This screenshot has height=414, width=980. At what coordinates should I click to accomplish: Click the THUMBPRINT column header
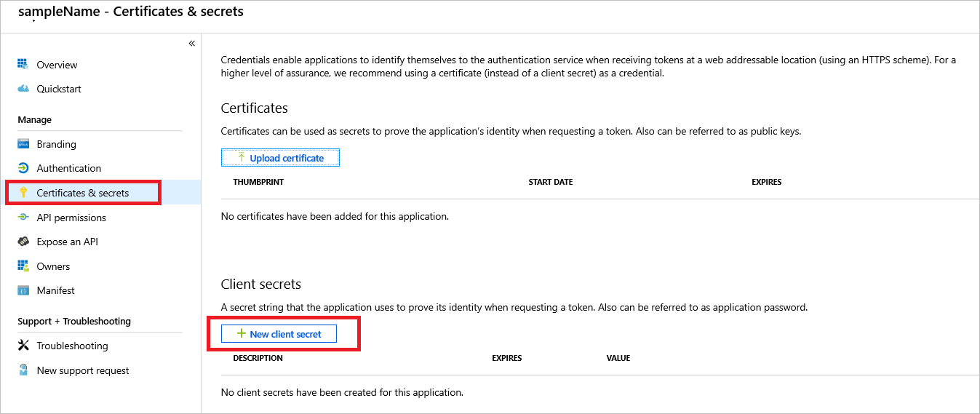pos(258,182)
